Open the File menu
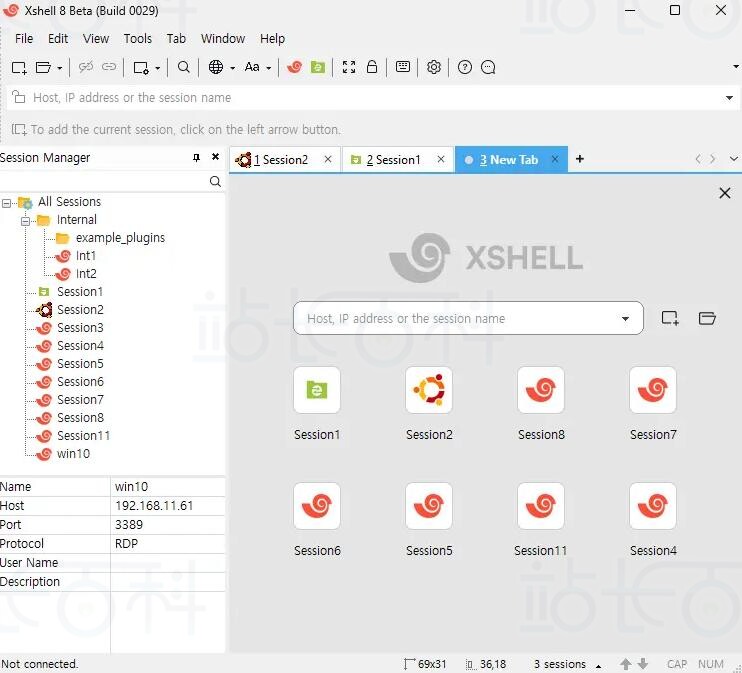742x673 pixels. 24,38
